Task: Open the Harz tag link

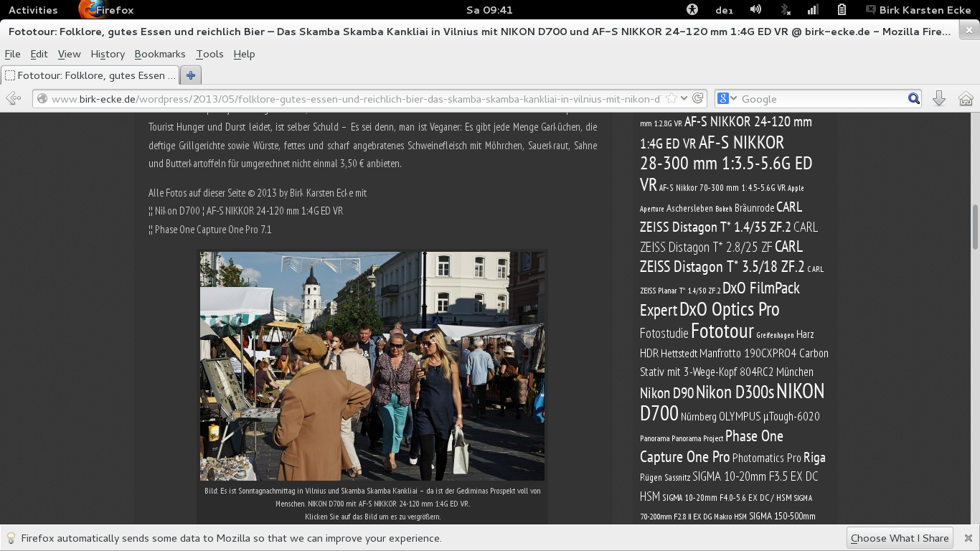Action: coord(804,334)
